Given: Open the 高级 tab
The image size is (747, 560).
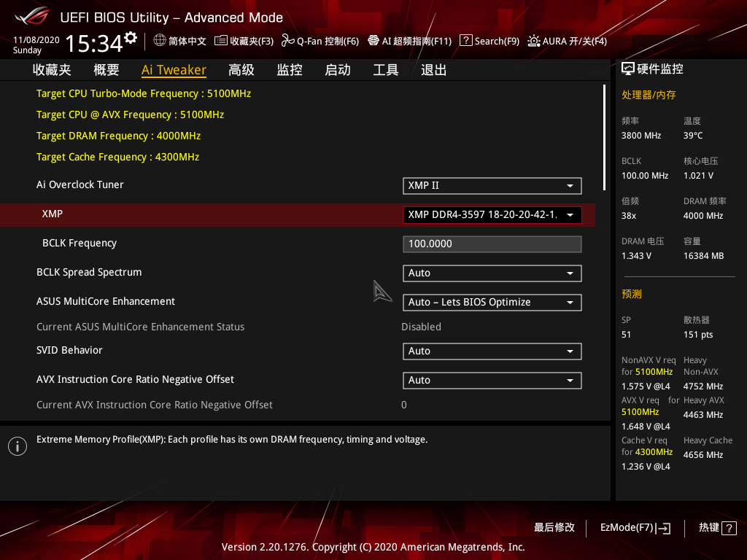Looking at the screenshot, I should coord(241,70).
